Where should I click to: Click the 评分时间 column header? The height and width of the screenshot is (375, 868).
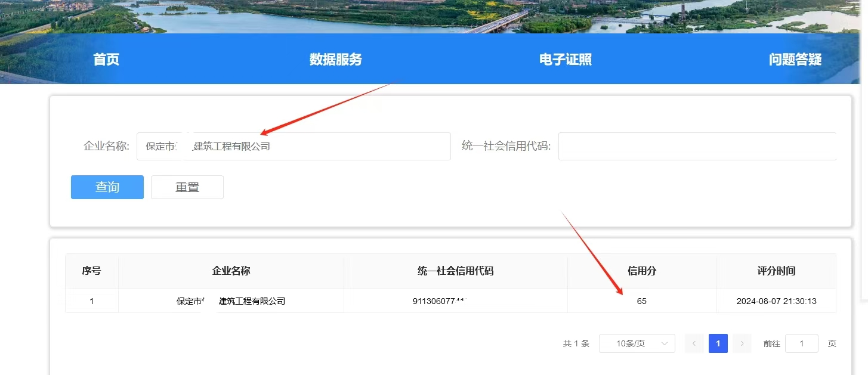776,271
